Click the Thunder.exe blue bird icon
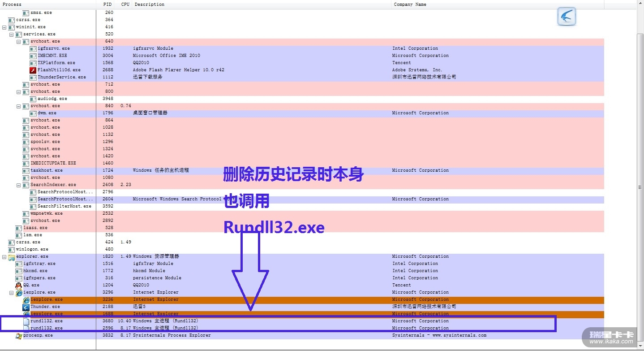This screenshot has height=351, width=644. tap(26, 307)
